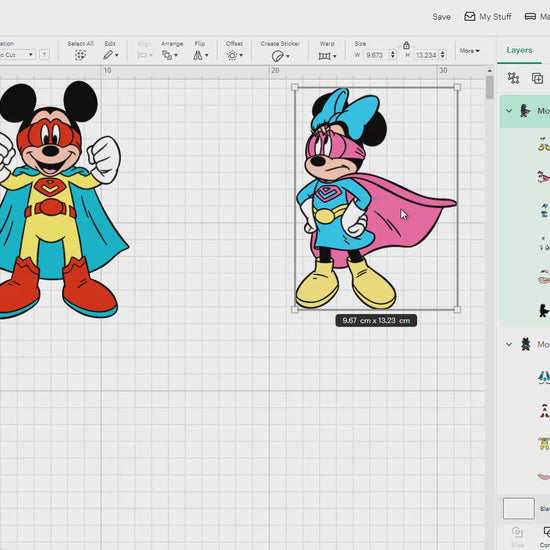Select the yellow shoes layer thumbnail
Viewport: 550px width, 550px height.
tap(544, 144)
